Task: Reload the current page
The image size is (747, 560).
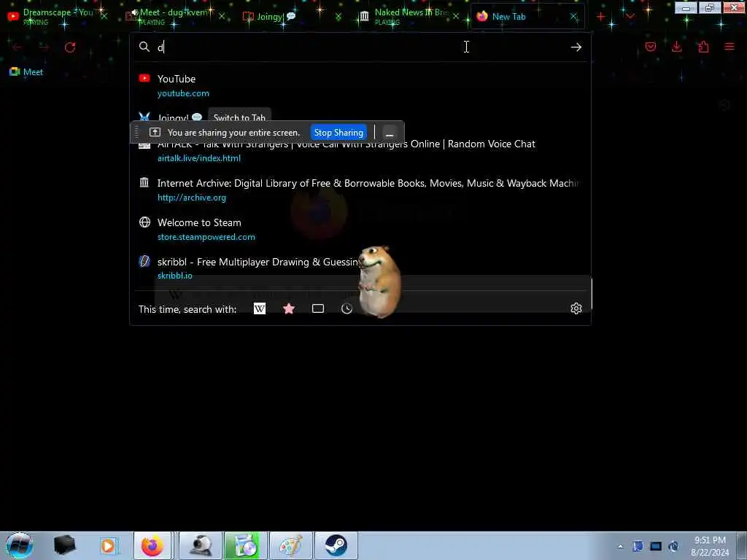Action: [x=70, y=47]
